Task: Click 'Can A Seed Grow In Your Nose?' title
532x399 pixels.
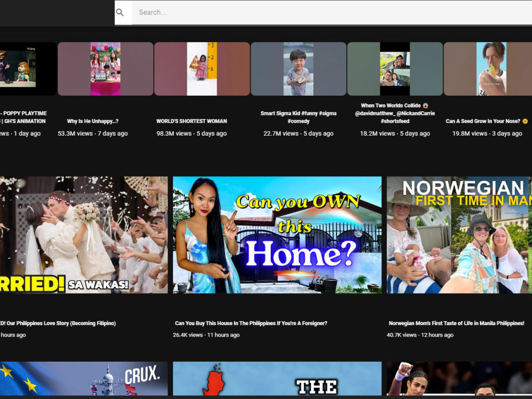Action: click(487, 121)
